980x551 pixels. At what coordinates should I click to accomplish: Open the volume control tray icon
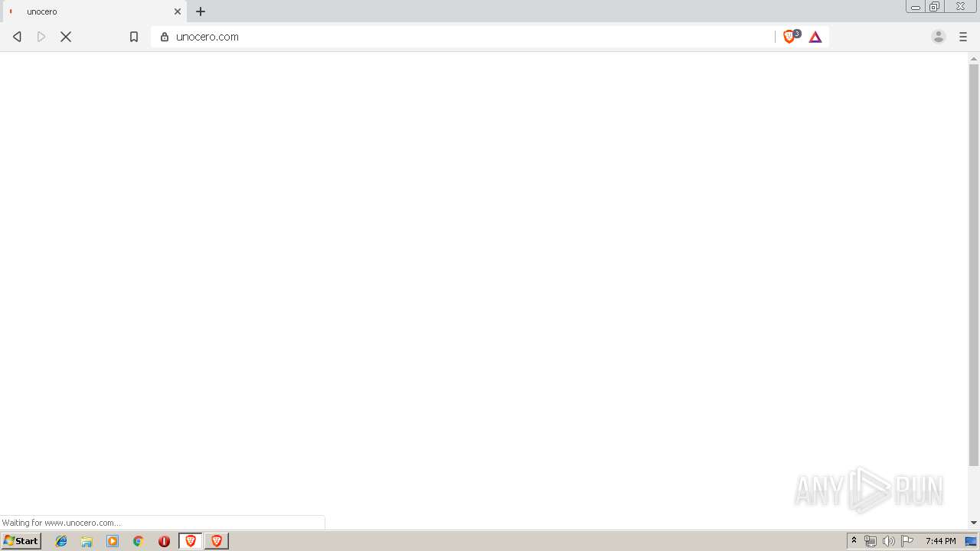pos(889,541)
